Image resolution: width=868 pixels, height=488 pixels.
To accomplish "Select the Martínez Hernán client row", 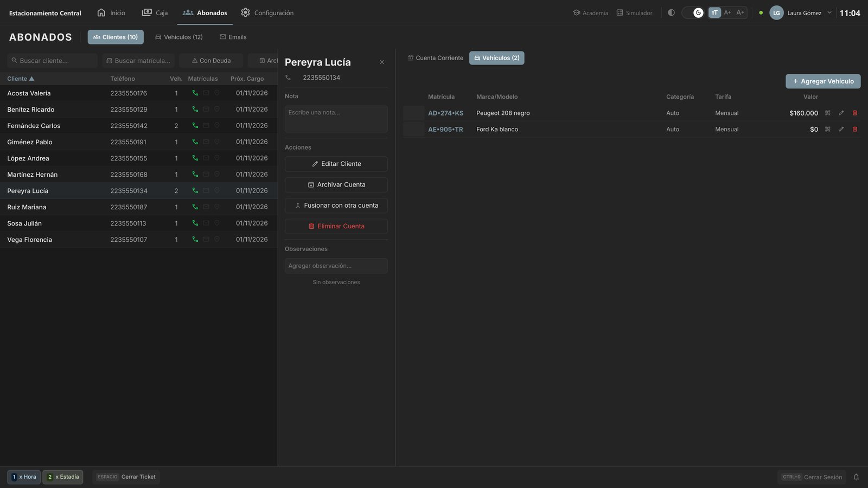I will point(138,175).
